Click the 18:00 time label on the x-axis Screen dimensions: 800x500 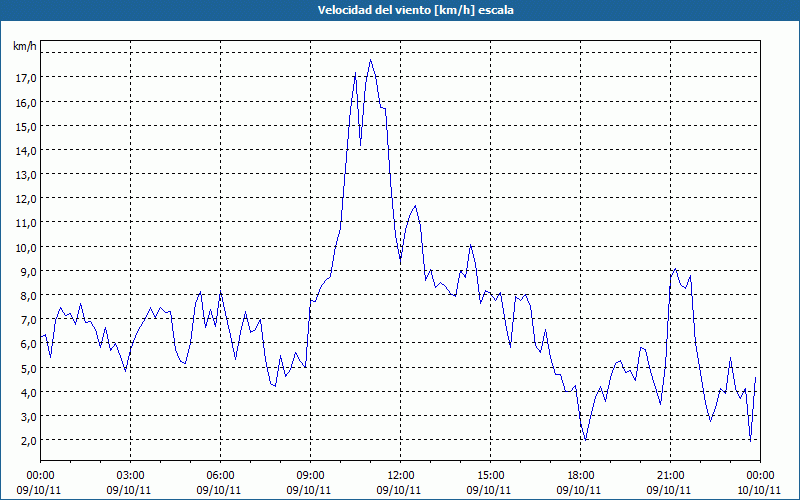[x=581, y=476]
